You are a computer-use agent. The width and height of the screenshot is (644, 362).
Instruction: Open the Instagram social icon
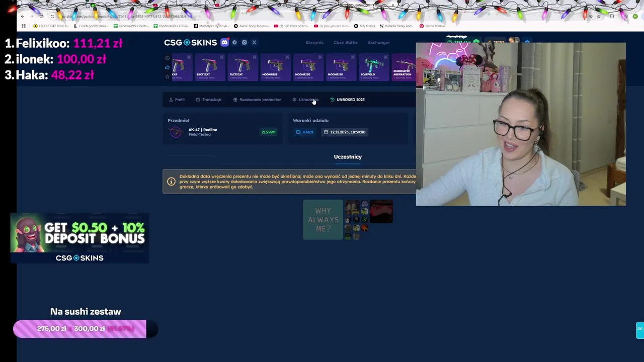click(x=245, y=42)
